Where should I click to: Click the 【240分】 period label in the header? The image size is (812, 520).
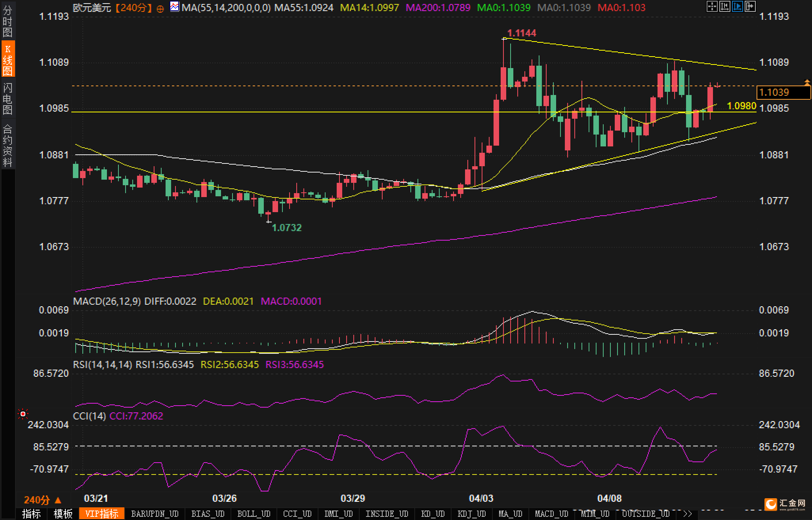[x=133, y=8]
